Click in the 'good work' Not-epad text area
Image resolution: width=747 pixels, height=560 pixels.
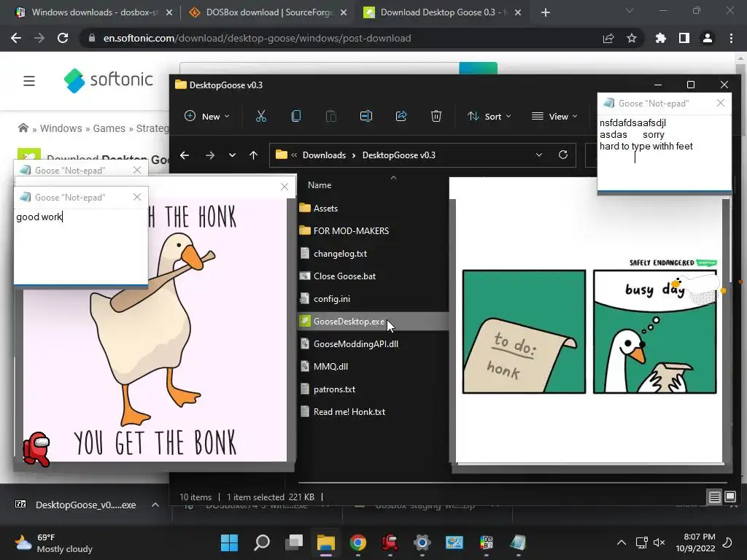click(x=80, y=246)
